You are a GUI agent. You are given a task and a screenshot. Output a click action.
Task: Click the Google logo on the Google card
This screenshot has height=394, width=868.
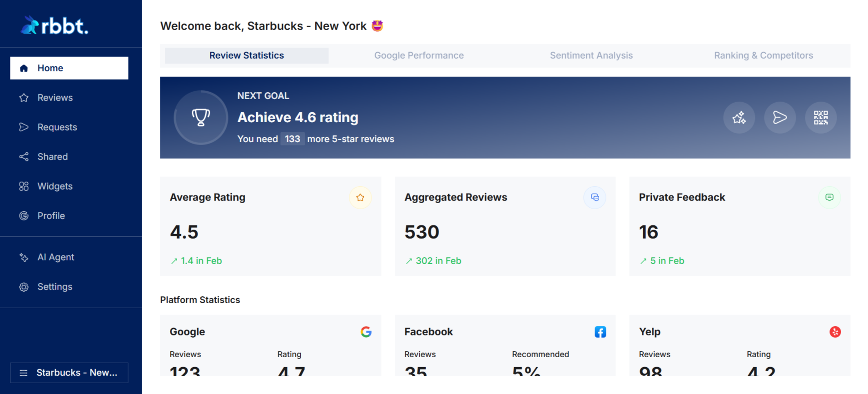366,332
